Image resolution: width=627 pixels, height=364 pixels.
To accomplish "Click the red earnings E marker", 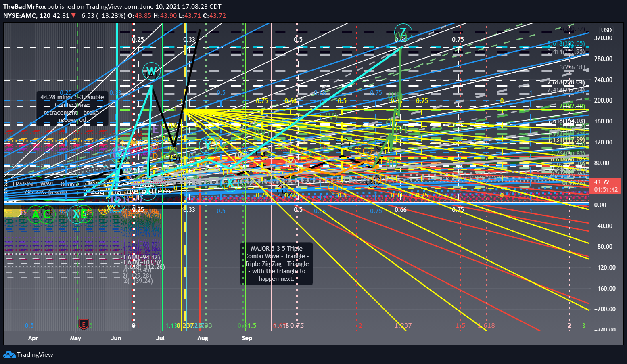I will pos(84,324).
